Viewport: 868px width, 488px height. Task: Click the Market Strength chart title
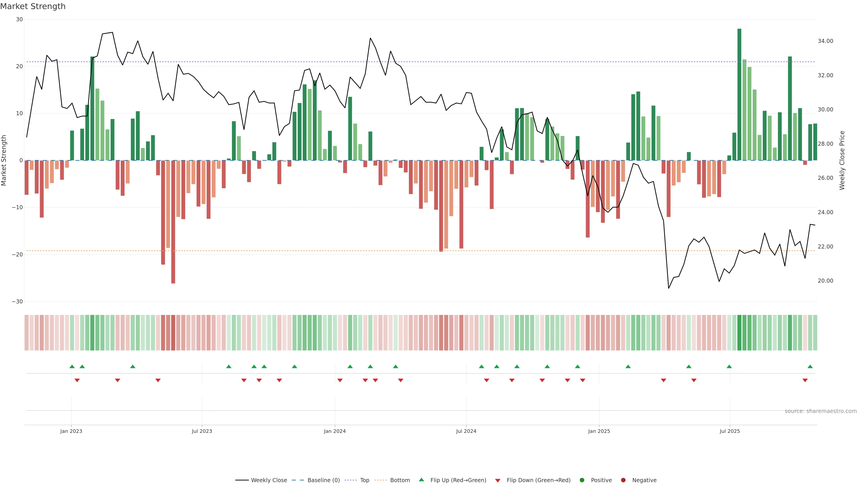[x=33, y=6]
